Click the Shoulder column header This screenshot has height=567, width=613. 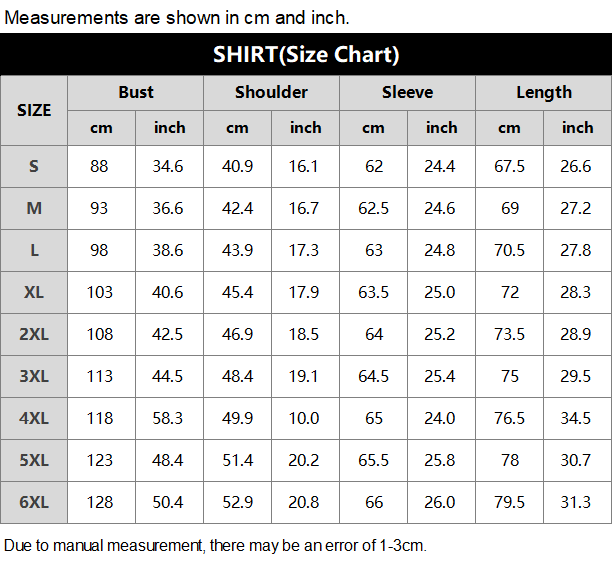pos(271,93)
